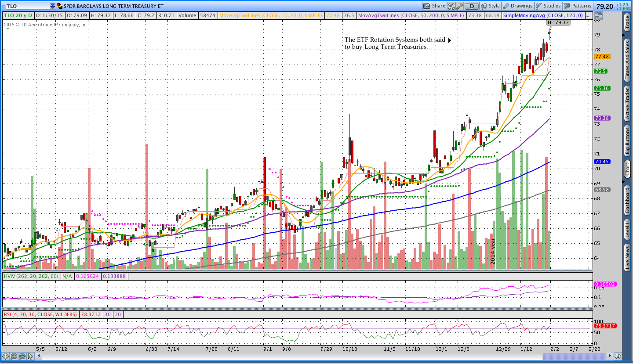Select the pointer cursor tool
633x364 pixels.
[30, 356]
